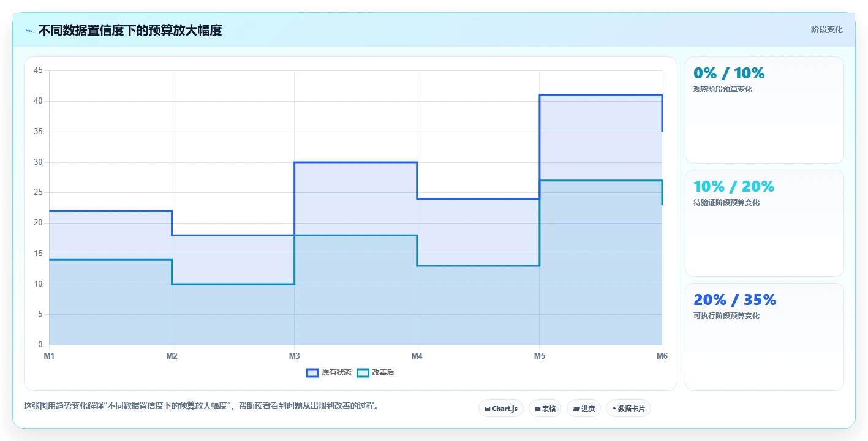Click the M5 x-axis label
This screenshot has height=441, width=868.
point(539,356)
